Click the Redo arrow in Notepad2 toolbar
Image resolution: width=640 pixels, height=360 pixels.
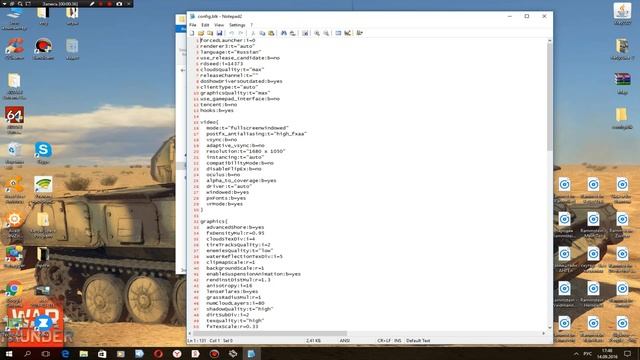tap(240, 33)
